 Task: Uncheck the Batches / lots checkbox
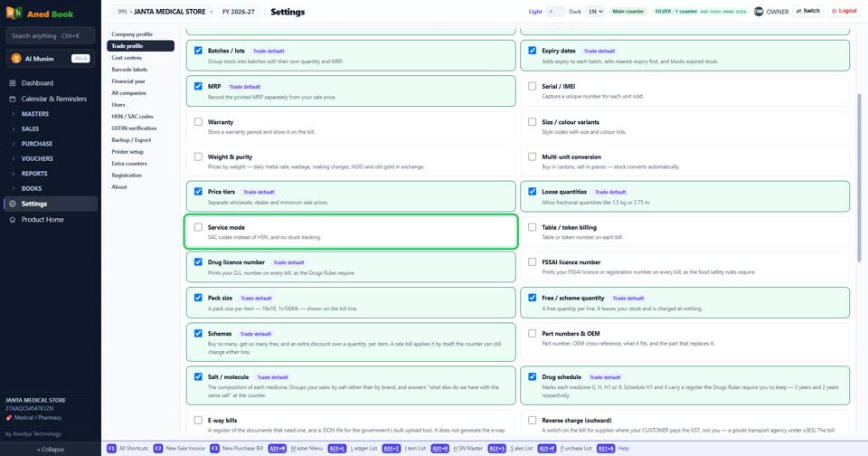pos(198,51)
